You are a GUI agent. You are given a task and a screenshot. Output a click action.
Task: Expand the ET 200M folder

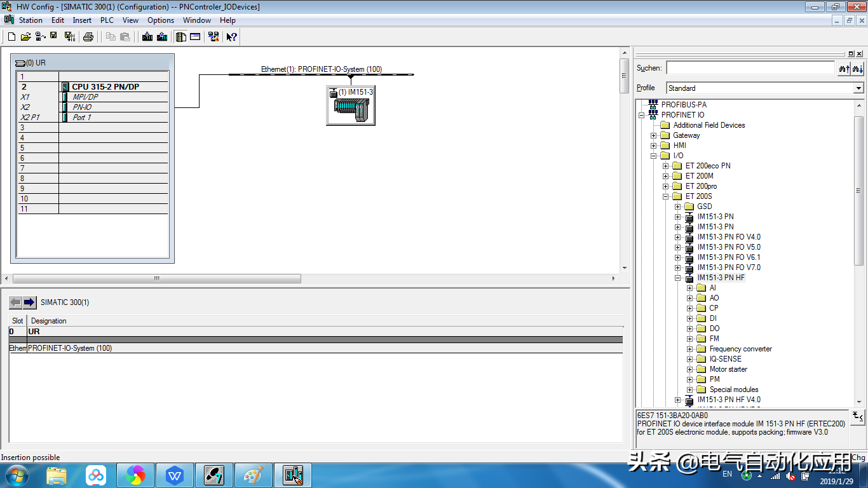click(666, 176)
